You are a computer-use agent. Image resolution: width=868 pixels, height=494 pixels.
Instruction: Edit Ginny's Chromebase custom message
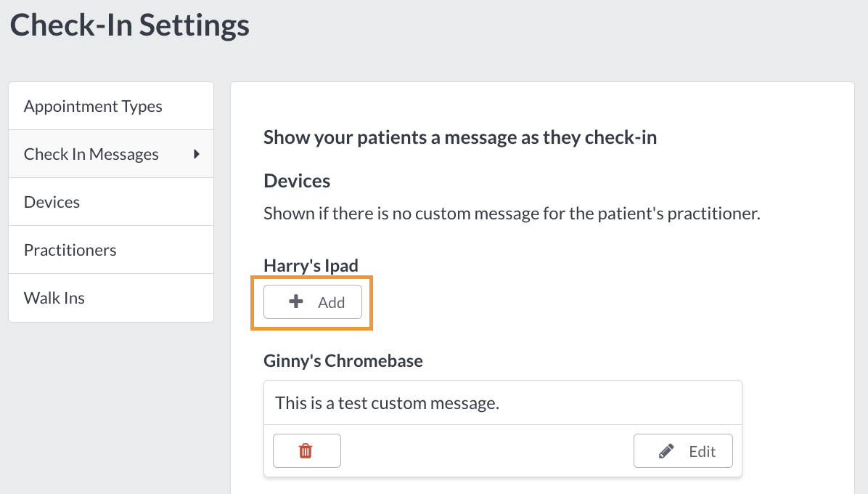(683, 450)
